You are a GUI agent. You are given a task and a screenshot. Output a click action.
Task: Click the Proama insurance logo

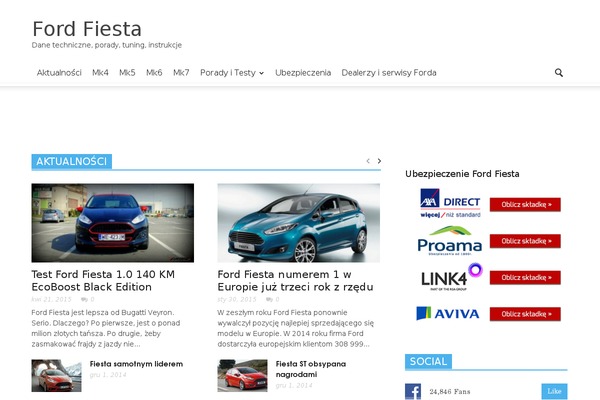(450, 241)
